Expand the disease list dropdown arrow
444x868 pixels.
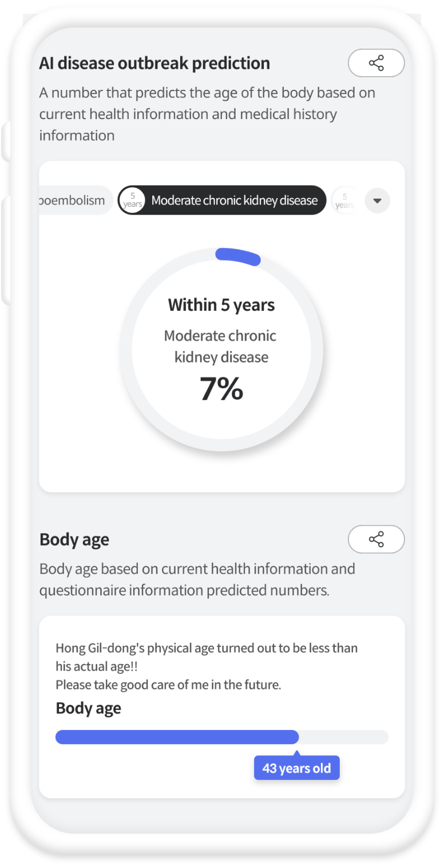click(377, 201)
